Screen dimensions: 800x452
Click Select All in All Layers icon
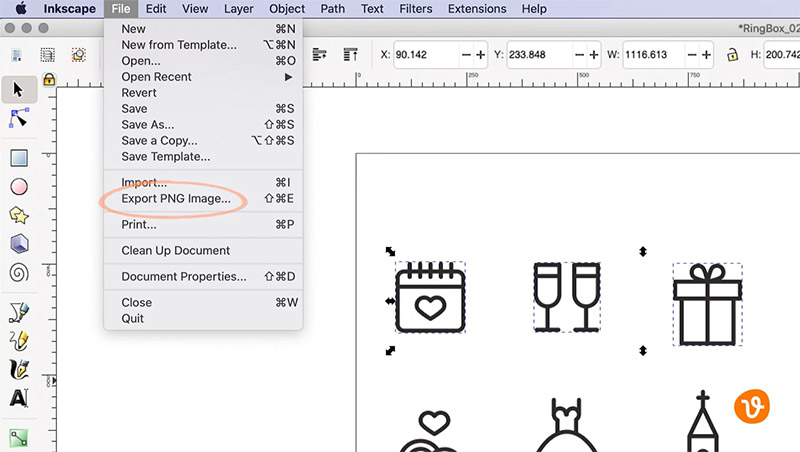click(47, 55)
